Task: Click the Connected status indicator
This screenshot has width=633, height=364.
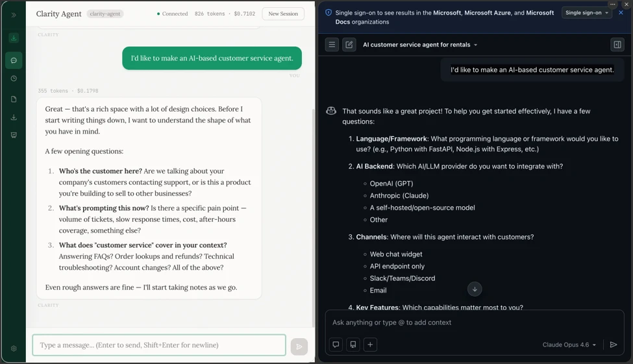Action: 173,14
